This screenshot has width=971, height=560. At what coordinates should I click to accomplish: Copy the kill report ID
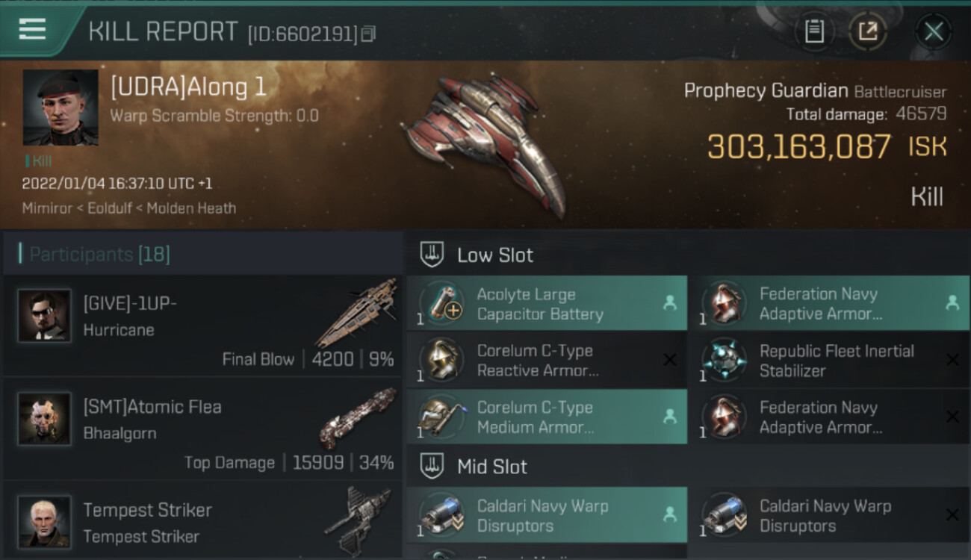367,34
